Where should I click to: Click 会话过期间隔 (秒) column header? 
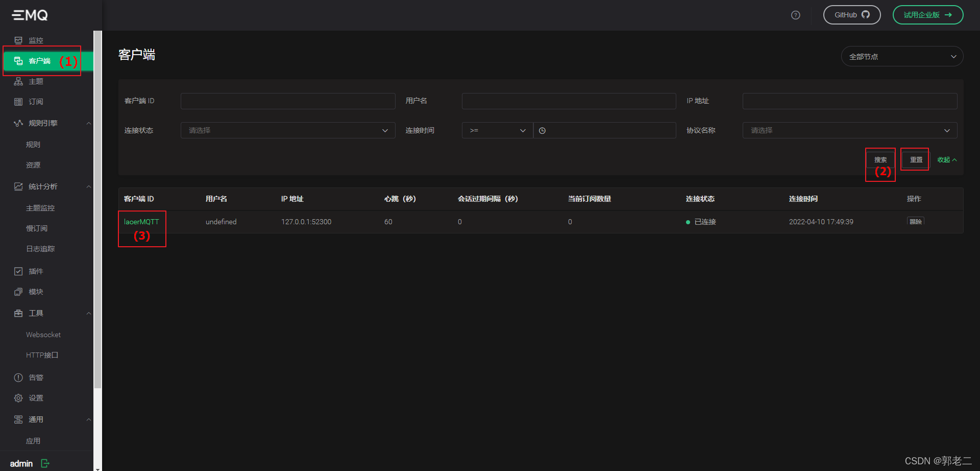pos(487,199)
